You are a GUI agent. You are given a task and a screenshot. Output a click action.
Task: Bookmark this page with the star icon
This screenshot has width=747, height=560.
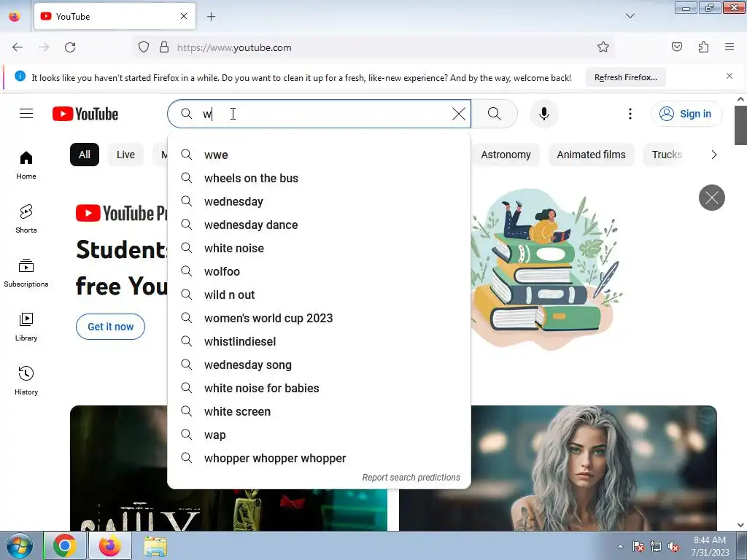tap(603, 47)
